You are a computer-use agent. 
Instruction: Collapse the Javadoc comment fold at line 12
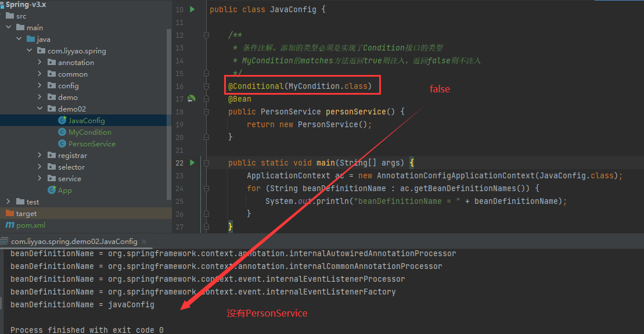click(x=207, y=35)
